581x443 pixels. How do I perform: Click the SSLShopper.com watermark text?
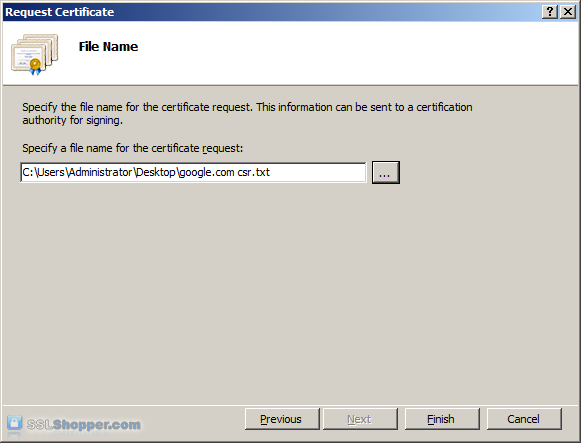click(84, 424)
